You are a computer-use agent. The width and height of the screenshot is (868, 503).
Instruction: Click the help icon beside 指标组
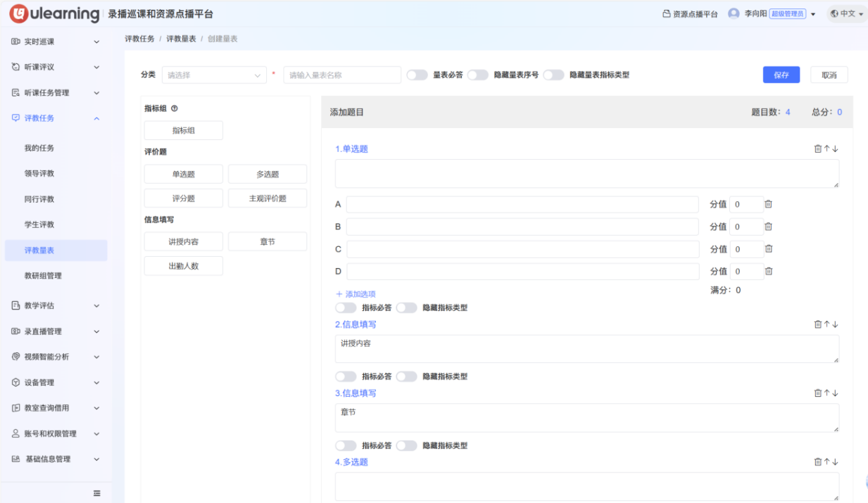pos(175,108)
